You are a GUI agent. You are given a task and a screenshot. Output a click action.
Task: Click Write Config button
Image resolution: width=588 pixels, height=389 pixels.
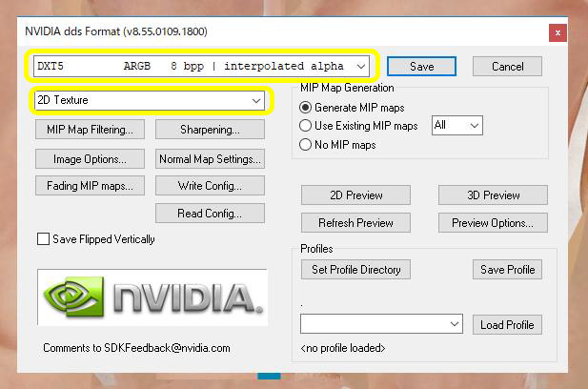click(210, 186)
